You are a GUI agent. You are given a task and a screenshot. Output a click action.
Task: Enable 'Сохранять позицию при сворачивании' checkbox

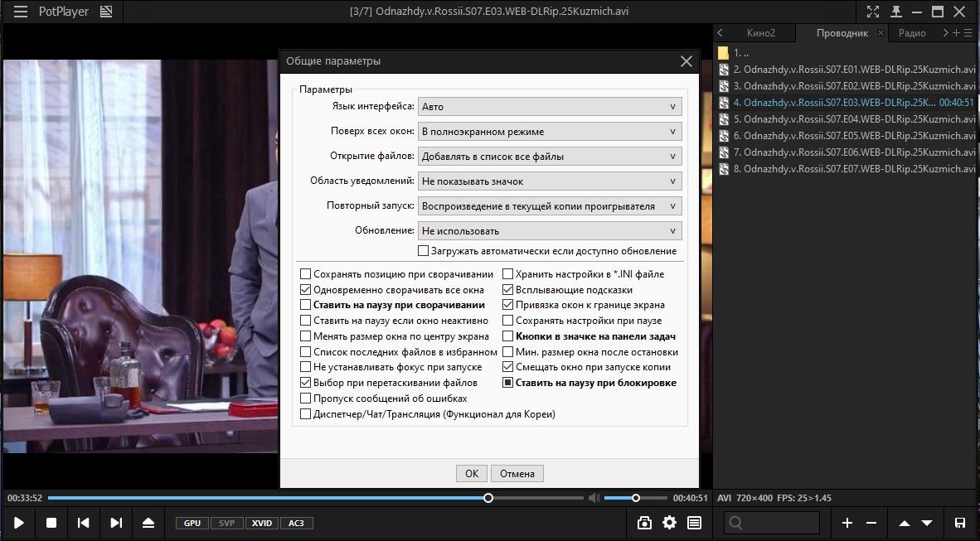[306, 274]
